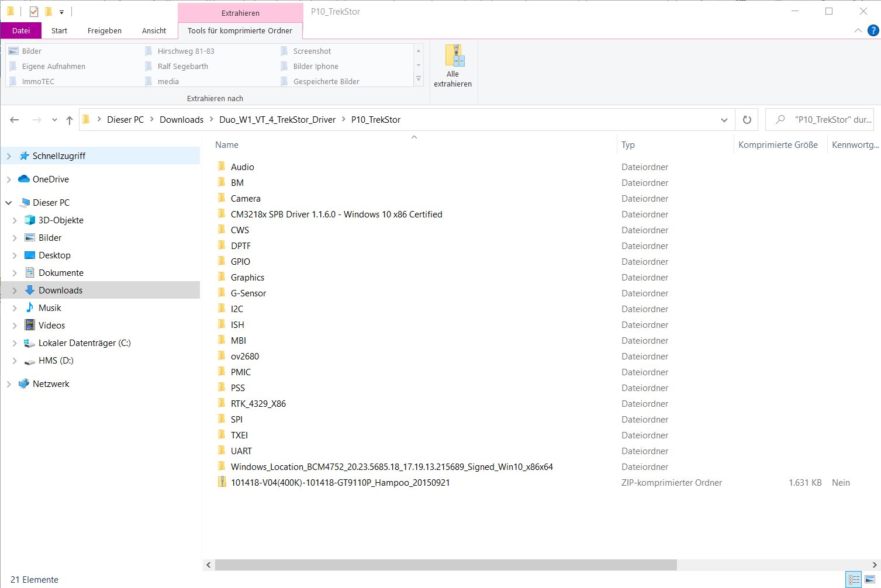
Task: Expand the Schnellzugriff tree node
Action: tap(9, 156)
